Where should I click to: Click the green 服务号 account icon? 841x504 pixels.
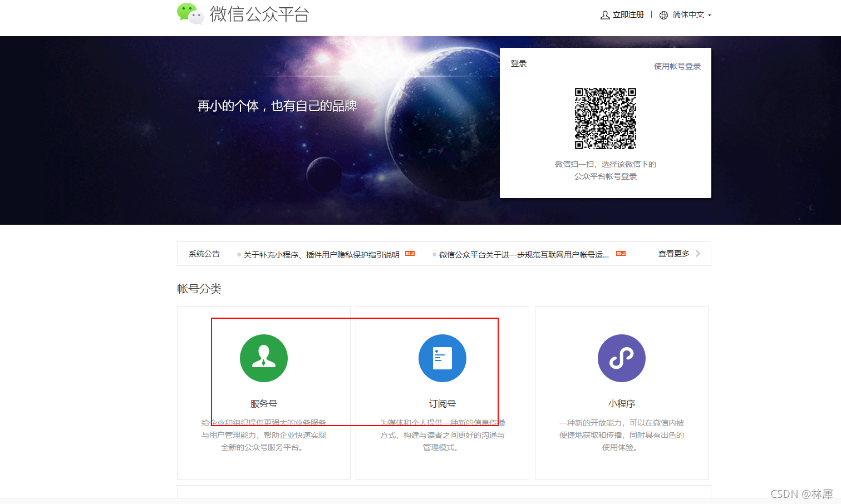(x=264, y=358)
